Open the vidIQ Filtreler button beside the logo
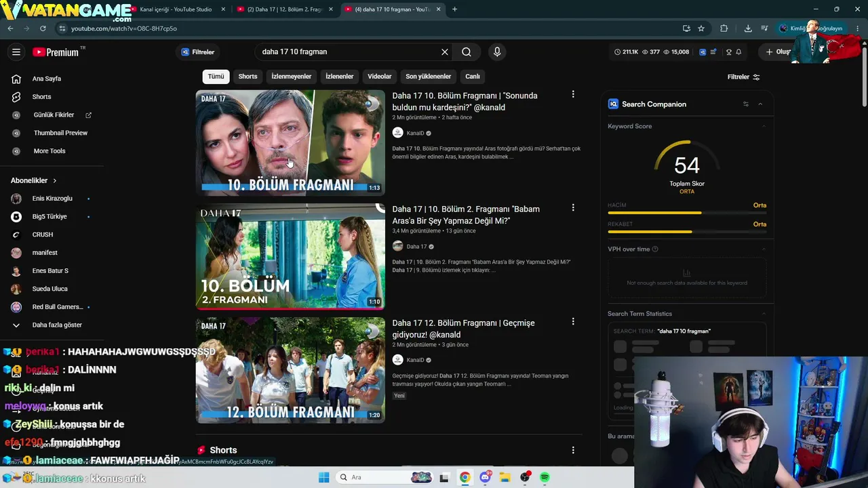 [x=198, y=52]
